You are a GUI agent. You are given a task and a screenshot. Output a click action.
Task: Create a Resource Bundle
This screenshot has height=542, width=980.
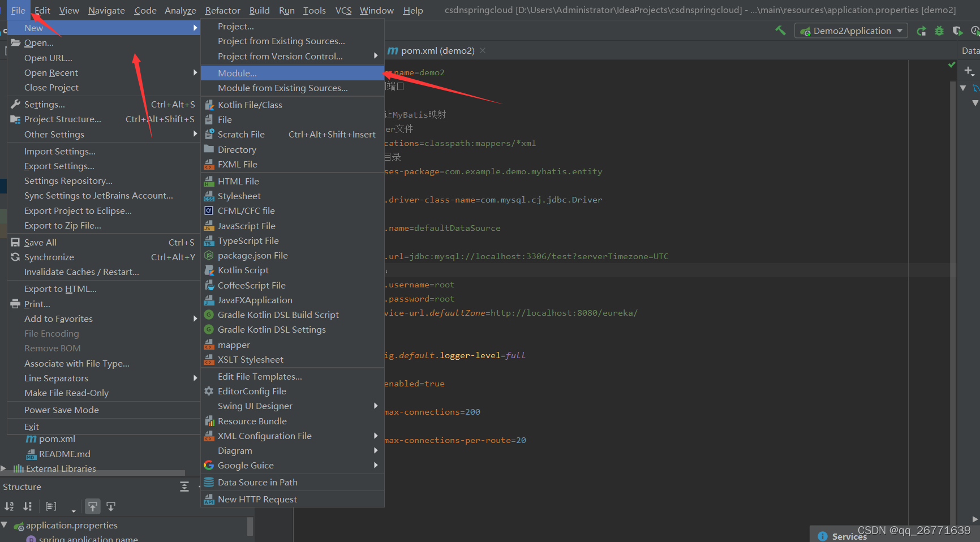293,421
